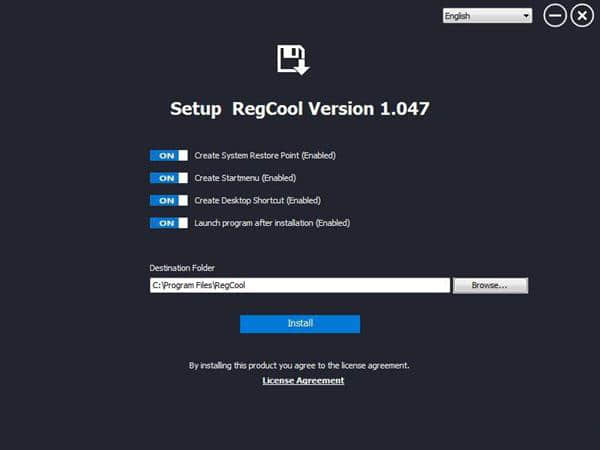The image size is (600, 450).
Task: Click the license agreement notice text
Action: click(299, 365)
